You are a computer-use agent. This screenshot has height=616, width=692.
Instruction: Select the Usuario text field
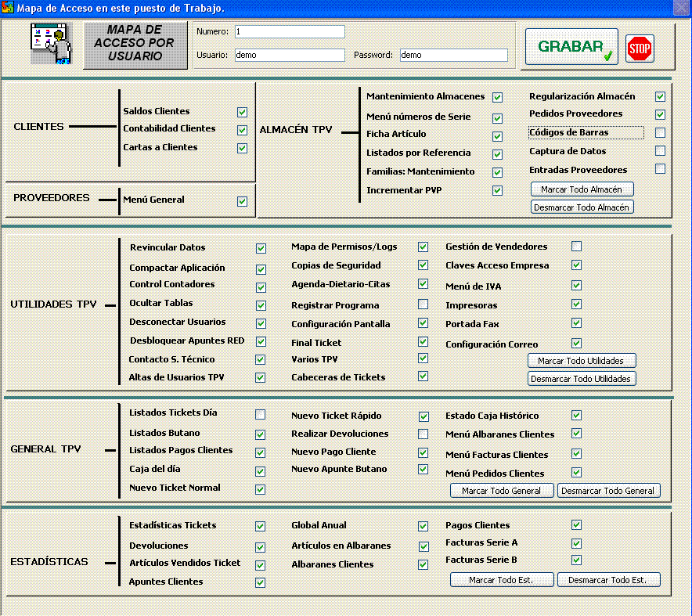coord(290,56)
